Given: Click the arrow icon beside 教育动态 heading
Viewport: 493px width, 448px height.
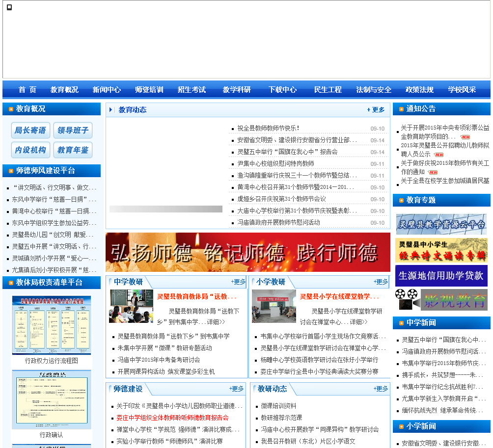Looking at the screenshot, I should pyautogui.click(x=110, y=109).
